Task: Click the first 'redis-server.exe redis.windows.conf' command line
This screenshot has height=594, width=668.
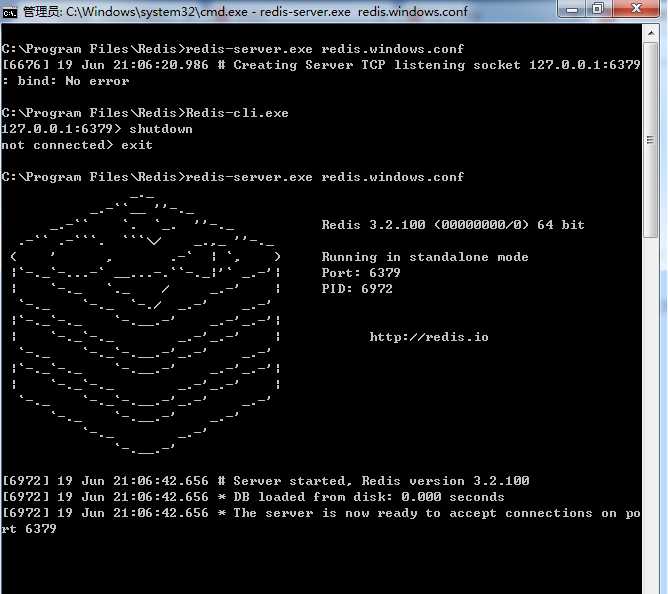Action: 233,49
